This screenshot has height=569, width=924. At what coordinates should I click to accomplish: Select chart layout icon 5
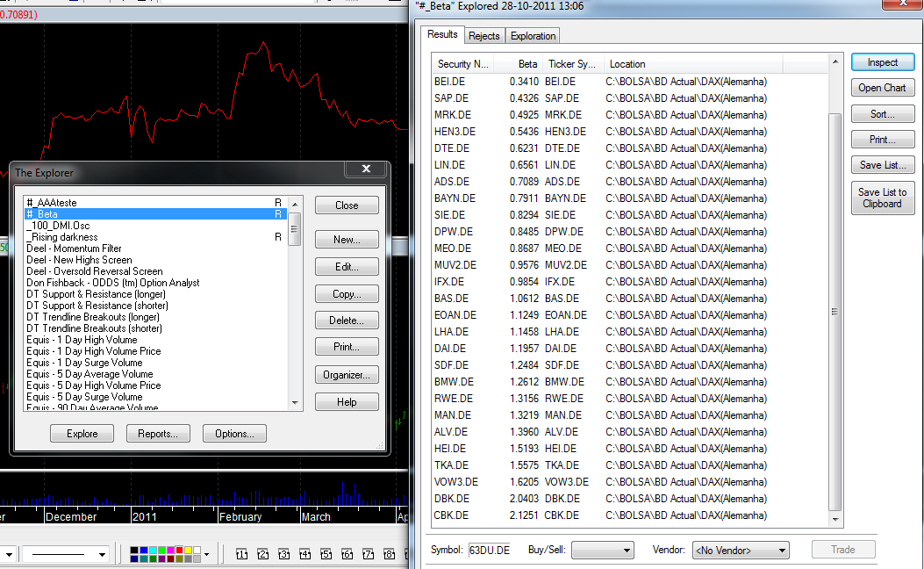click(x=326, y=554)
